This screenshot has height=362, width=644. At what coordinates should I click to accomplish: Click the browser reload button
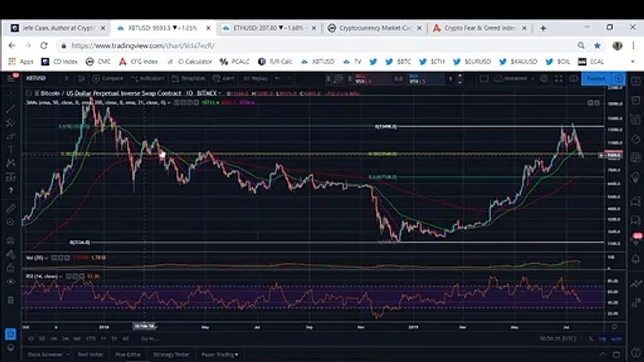44,46
